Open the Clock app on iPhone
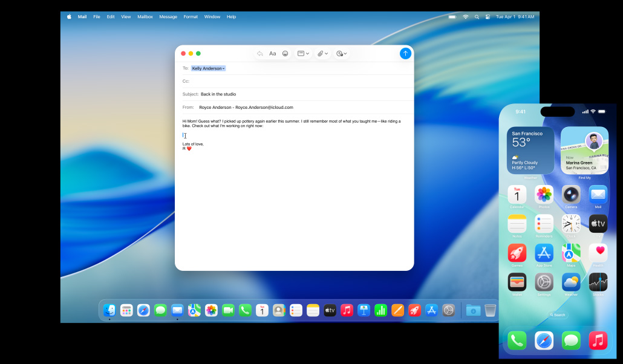Viewport: 623px width, 364px height. pos(571,224)
